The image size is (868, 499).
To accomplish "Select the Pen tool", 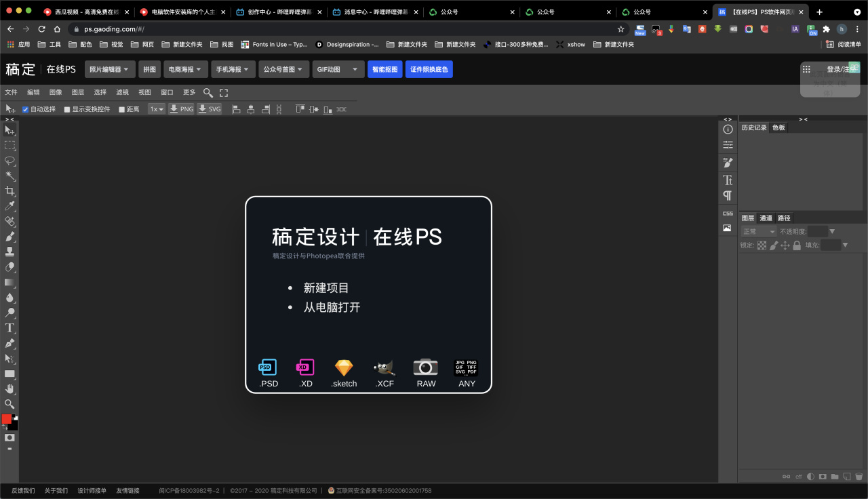I will tap(10, 343).
